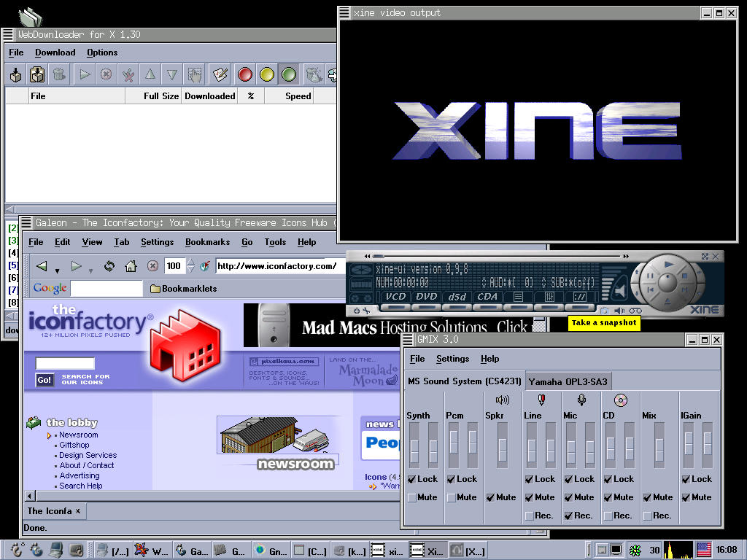The width and height of the screenshot is (747, 560).
Task: Open the Settings menu in GMIX
Action: coord(452,359)
